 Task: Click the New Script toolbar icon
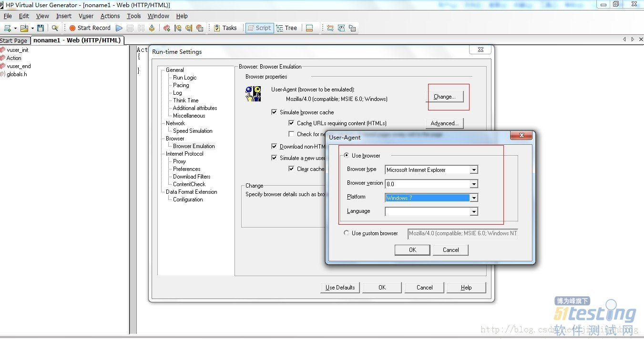(x=7, y=28)
